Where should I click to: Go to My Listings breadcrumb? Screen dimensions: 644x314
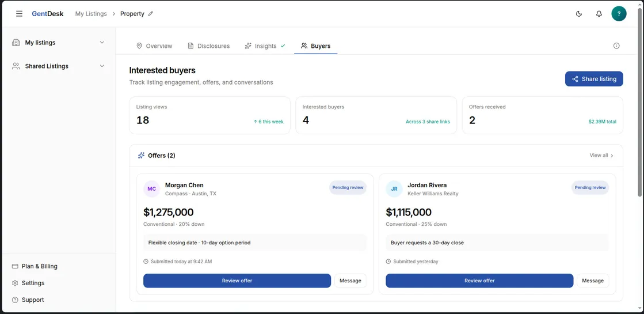click(91, 14)
